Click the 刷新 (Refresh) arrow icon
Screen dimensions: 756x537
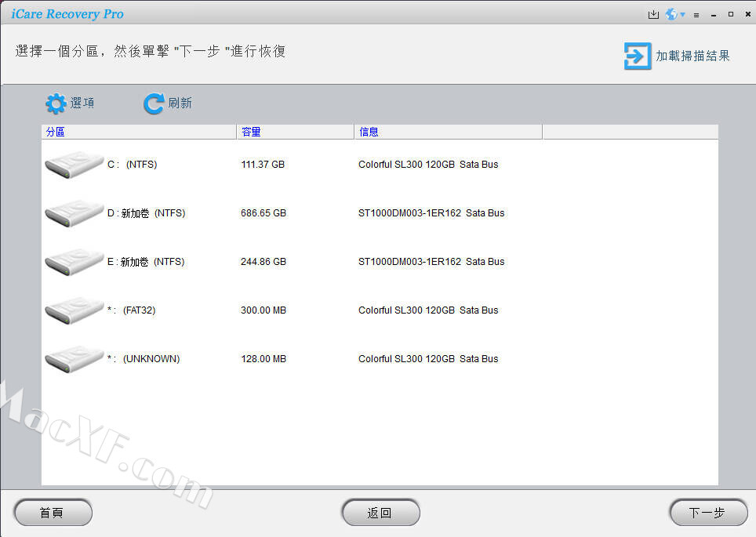(154, 103)
